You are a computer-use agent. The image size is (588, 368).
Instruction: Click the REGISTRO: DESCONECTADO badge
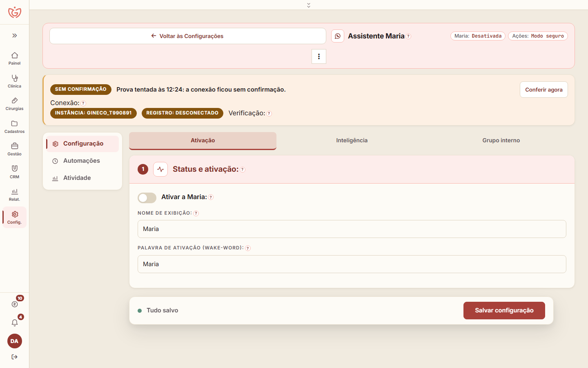(183, 113)
